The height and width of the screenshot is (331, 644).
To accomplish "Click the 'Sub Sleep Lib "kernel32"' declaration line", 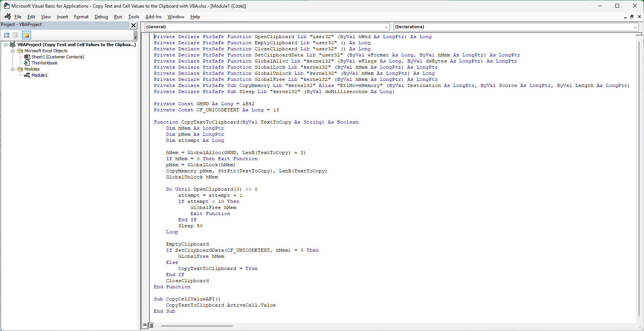I will [x=274, y=92].
